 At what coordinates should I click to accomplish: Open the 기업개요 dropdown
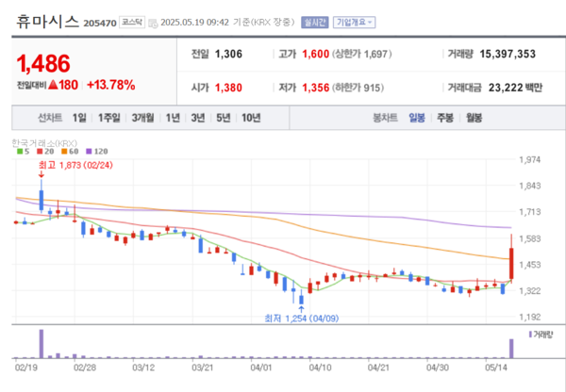[x=354, y=23]
